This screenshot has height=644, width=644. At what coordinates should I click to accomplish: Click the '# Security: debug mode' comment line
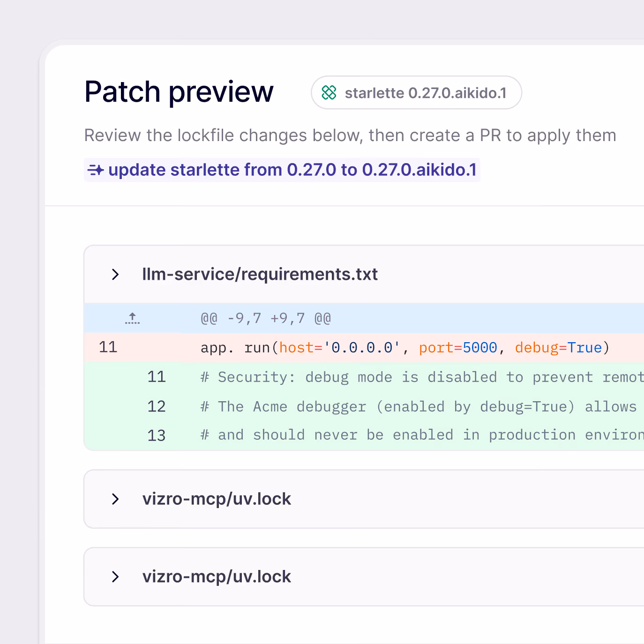pyautogui.click(x=422, y=377)
